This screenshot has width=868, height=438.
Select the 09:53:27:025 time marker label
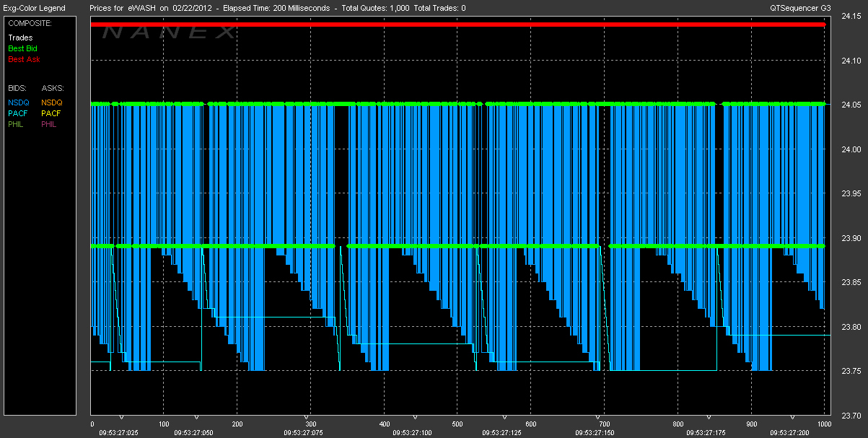tap(117, 432)
